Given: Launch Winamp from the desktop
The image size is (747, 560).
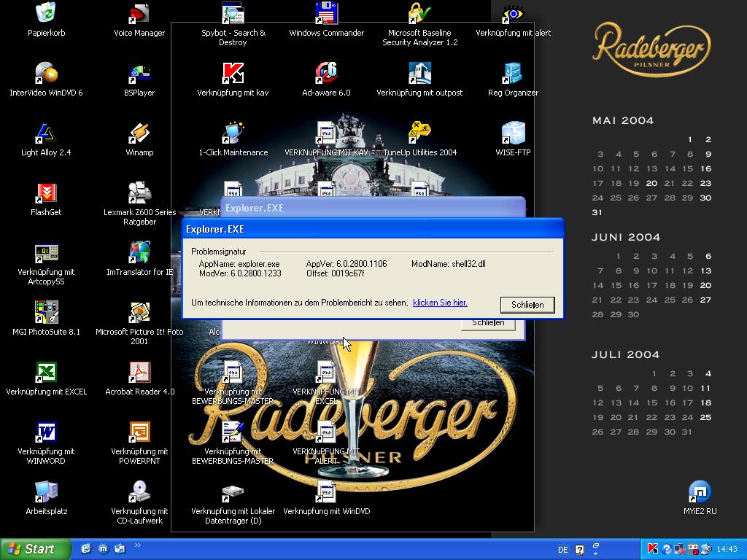Looking at the screenshot, I should tap(139, 133).
